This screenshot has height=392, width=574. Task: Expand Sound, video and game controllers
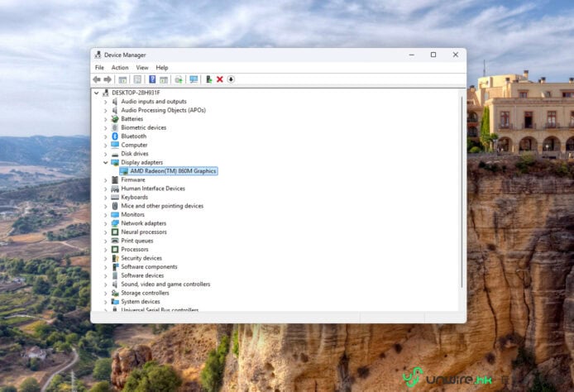pyautogui.click(x=105, y=284)
